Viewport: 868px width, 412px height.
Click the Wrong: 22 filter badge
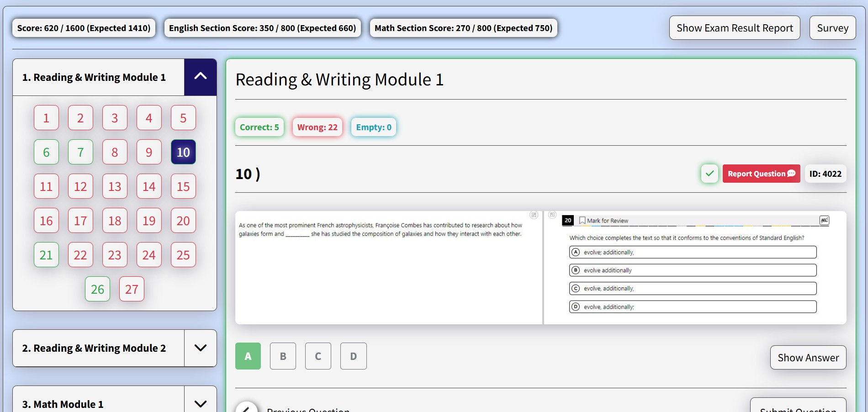pyautogui.click(x=317, y=127)
